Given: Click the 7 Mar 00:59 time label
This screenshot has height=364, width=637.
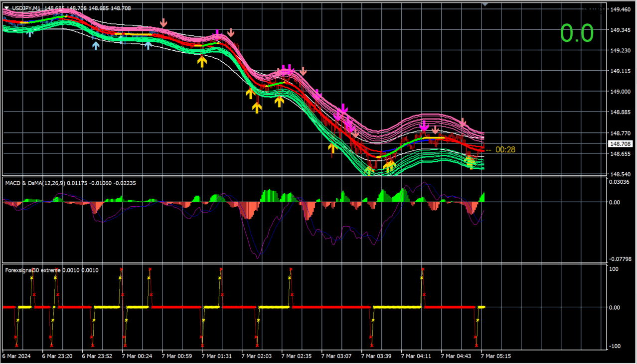Looking at the screenshot, I should 177,357.
